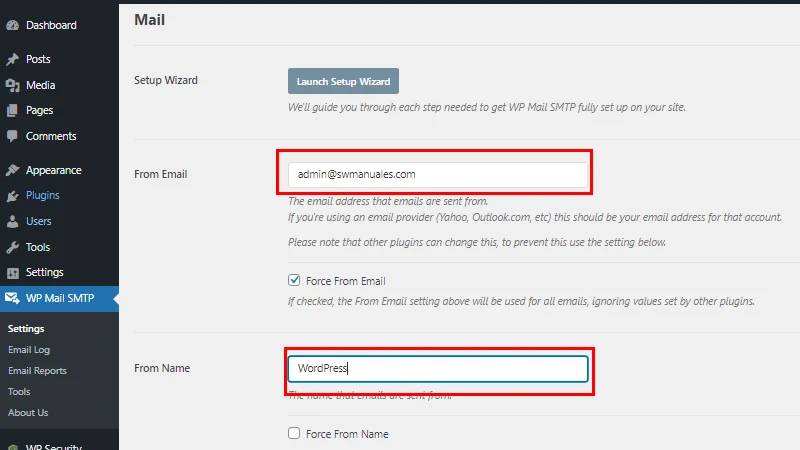
Task: Open the main Settings menu item
Action: (x=44, y=272)
